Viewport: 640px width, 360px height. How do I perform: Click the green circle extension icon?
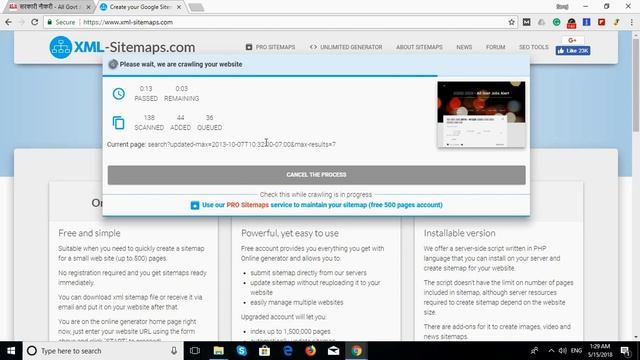click(x=556, y=22)
